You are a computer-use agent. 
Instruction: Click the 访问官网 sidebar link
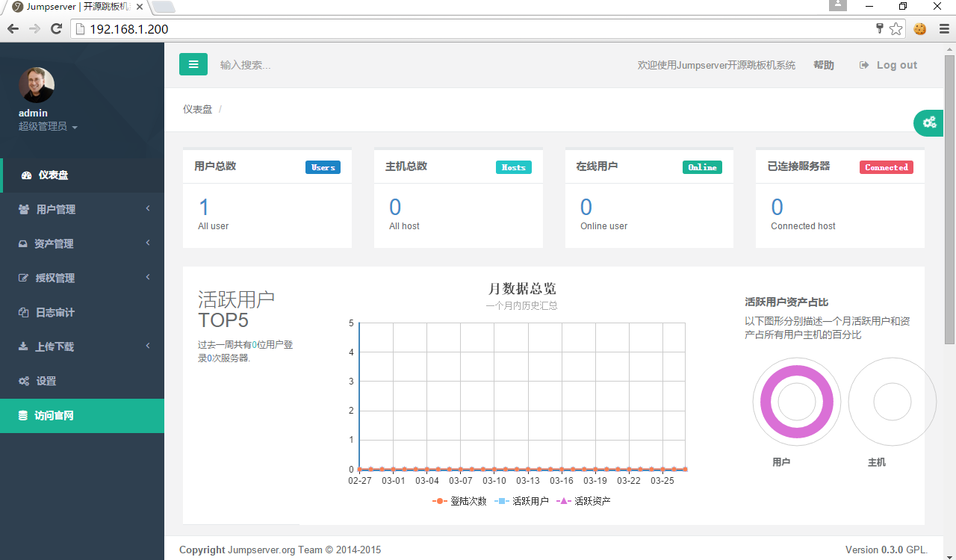click(82, 416)
